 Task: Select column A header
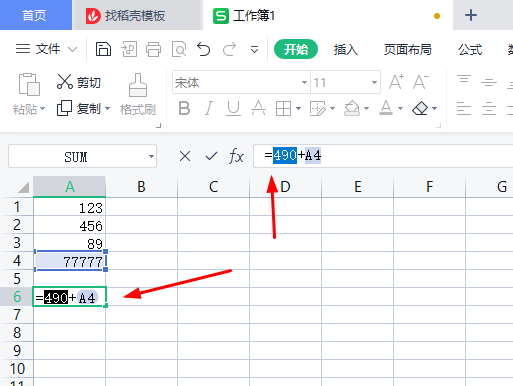pyautogui.click(x=69, y=187)
